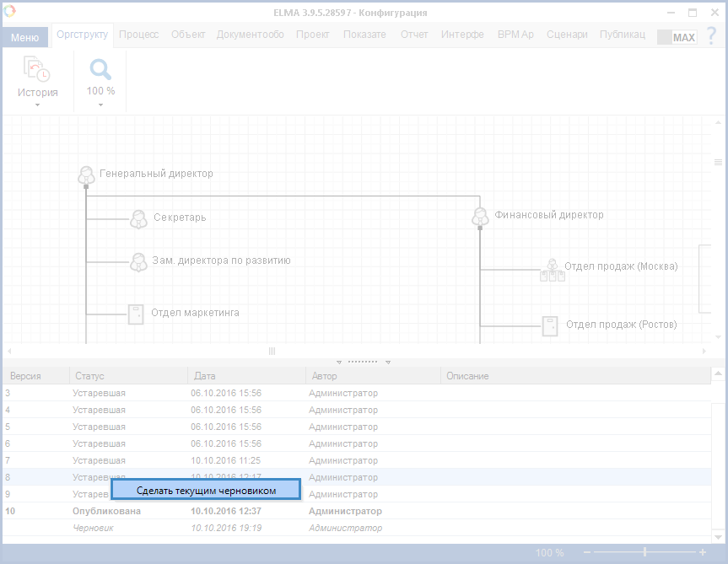
Task: Choose Сделать текущим черновиком from context menu
Action: [206, 490]
